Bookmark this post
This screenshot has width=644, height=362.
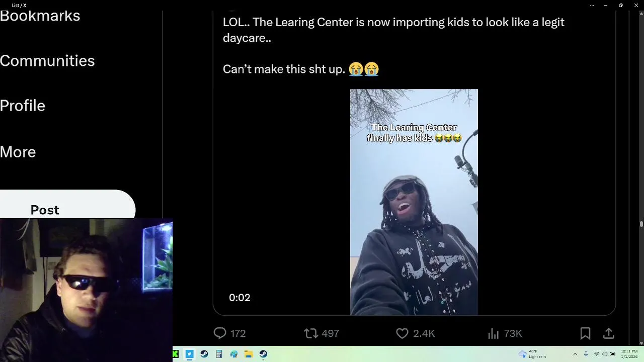(x=585, y=333)
